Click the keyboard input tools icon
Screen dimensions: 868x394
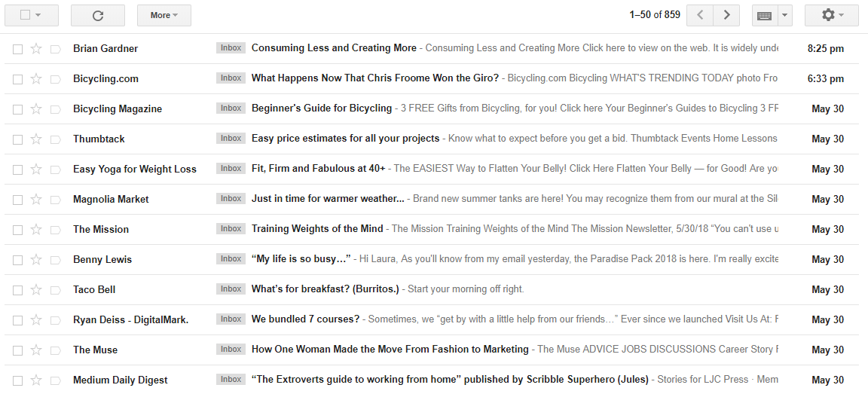pyautogui.click(x=765, y=16)
